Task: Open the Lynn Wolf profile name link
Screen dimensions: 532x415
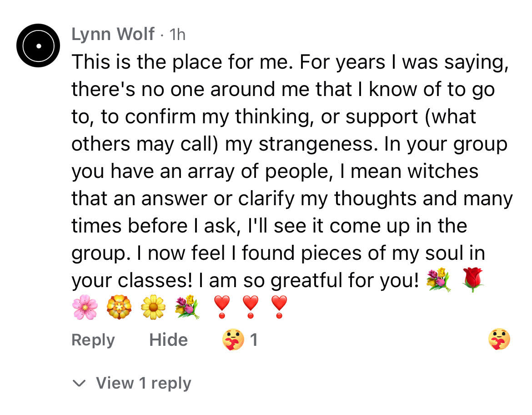Action: click(x=113, y=34)
